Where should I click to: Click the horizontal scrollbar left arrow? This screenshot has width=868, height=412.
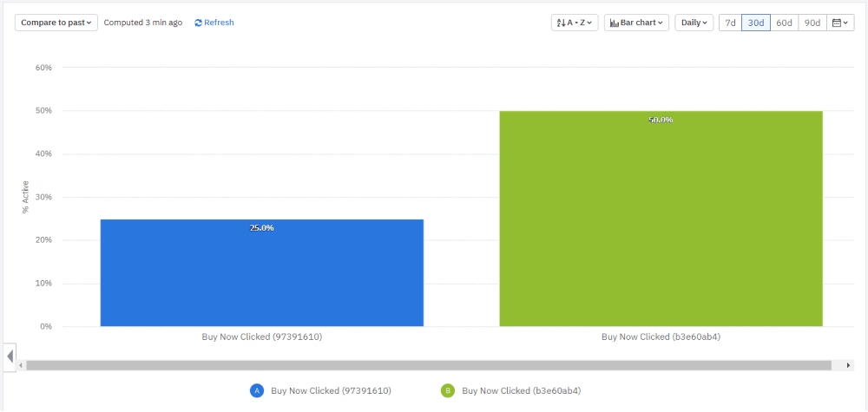21,365
